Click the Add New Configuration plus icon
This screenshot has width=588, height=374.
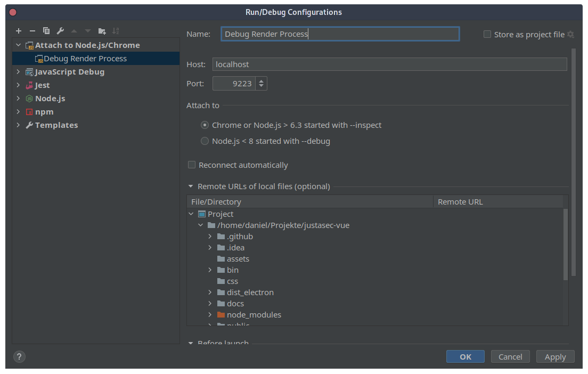click(19, 31)
